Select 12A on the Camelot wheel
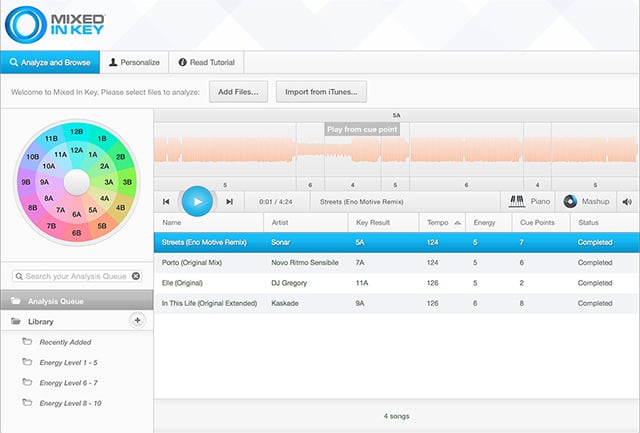The width and height of the screenshot is (640, 433). click(76, 150)
